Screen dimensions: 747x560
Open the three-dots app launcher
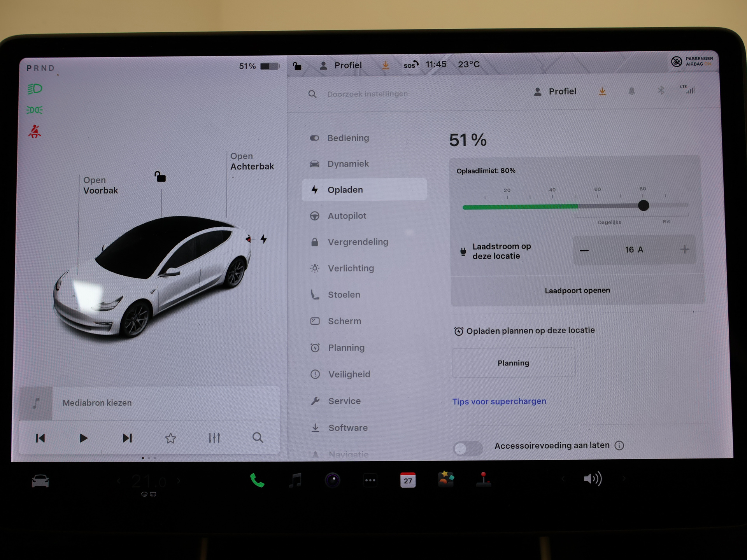(370, 481)
